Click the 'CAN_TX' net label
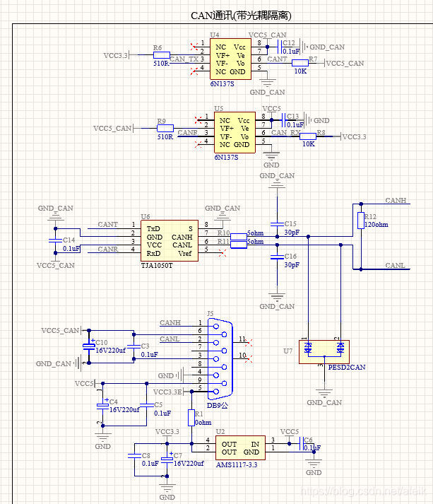The image size is (433, 504). pos(184,59)
